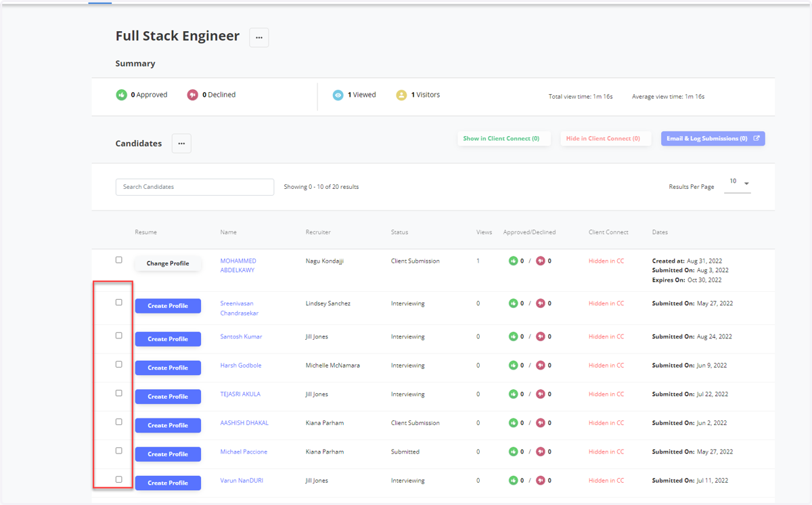This screenshot has height=505, width=812.
Task: Click decline thumbs-down in Sreenivasan Chandrasekar row
Action: click(540, 303)
